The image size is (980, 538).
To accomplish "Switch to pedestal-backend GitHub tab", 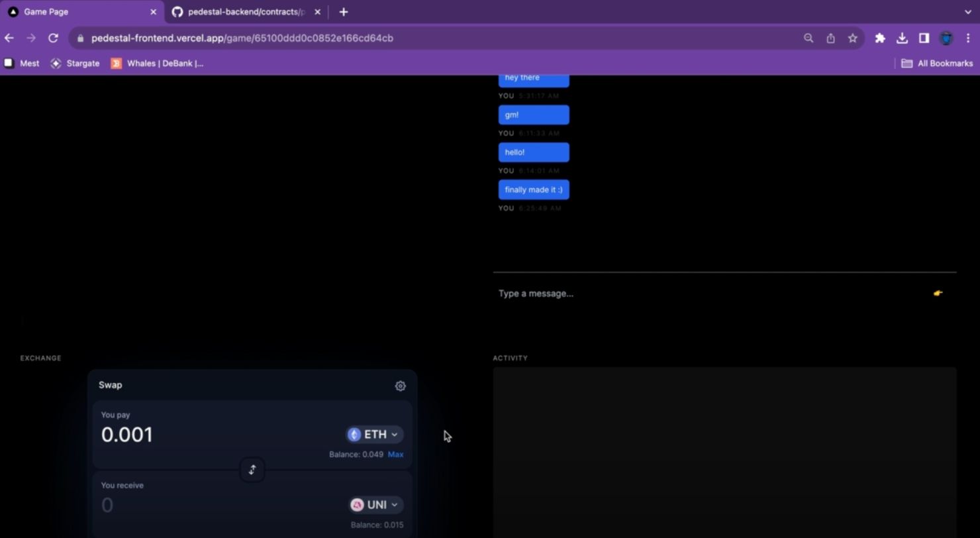I will [245, 12].
